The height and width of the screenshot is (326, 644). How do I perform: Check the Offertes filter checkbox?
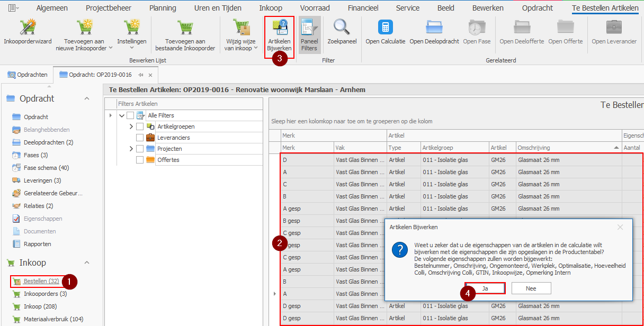[140, 160]
